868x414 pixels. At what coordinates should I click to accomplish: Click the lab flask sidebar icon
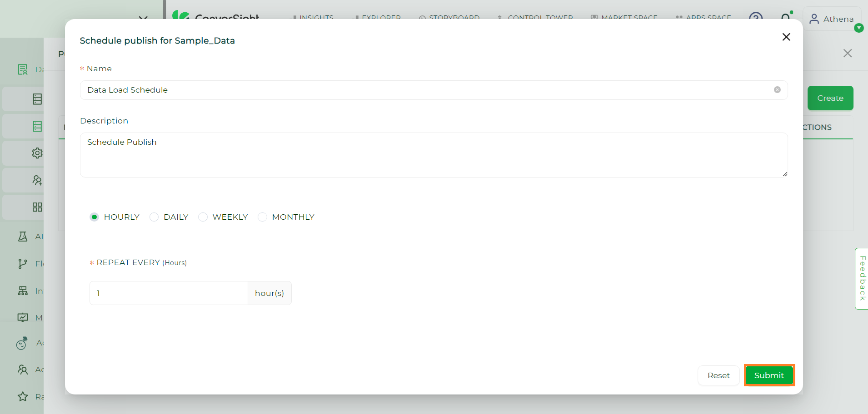[23, 236]
